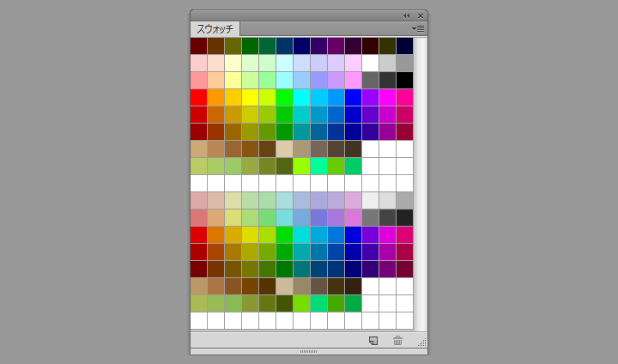Pick the pale pink swatch starting the second row

tap(198, 63)
